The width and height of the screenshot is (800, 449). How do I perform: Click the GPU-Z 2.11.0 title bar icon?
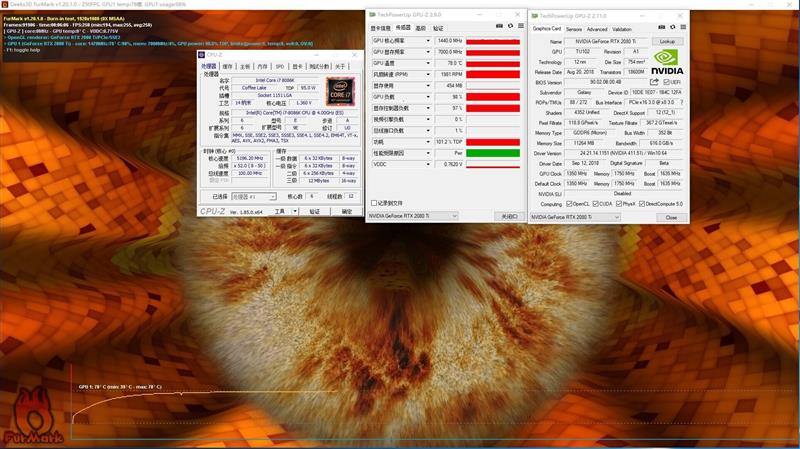click(534, 16)
